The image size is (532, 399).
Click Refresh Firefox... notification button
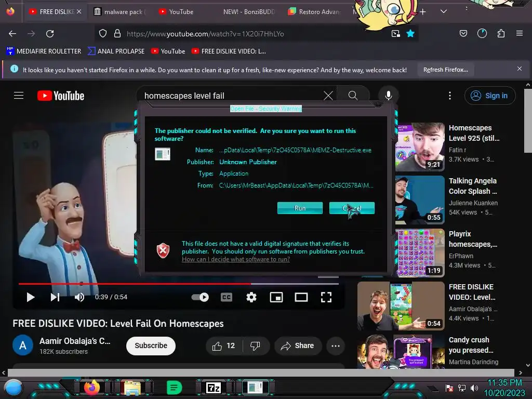(x=446, y=70)
